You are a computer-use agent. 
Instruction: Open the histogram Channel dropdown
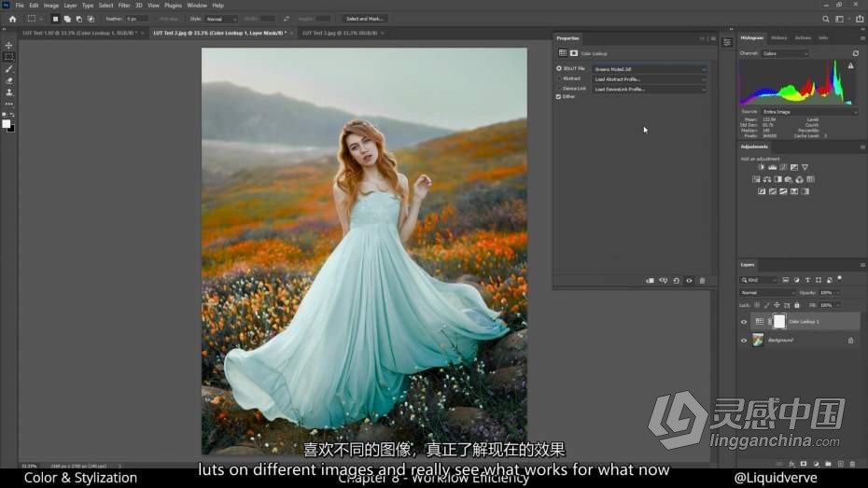(x=785, y=54)
